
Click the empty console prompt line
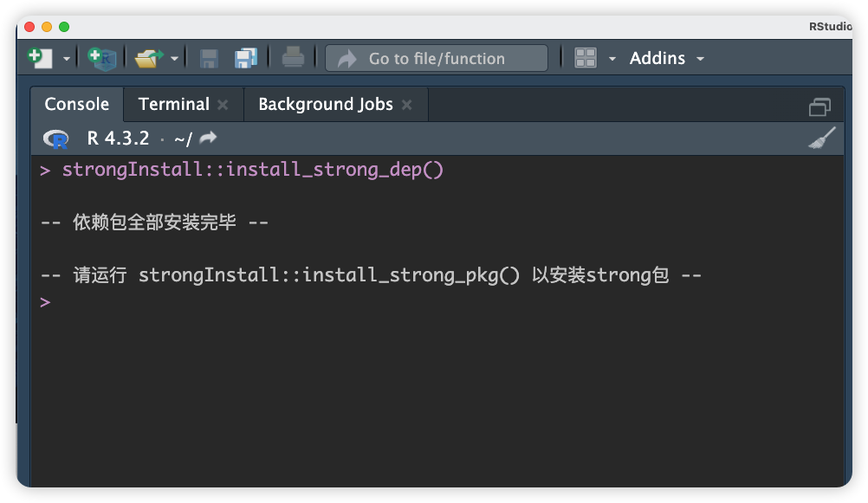45,302
